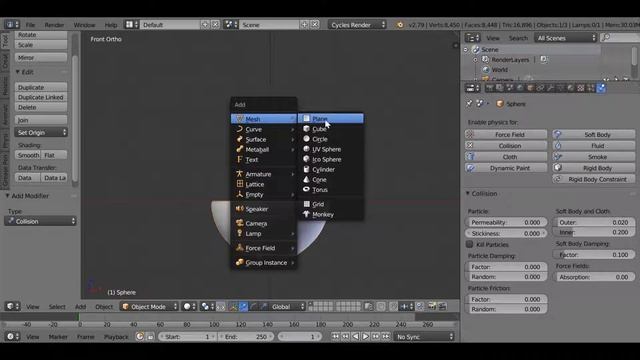Open the Group Instance submenu
Screen dimensions: 640x360
coord(264,263)
